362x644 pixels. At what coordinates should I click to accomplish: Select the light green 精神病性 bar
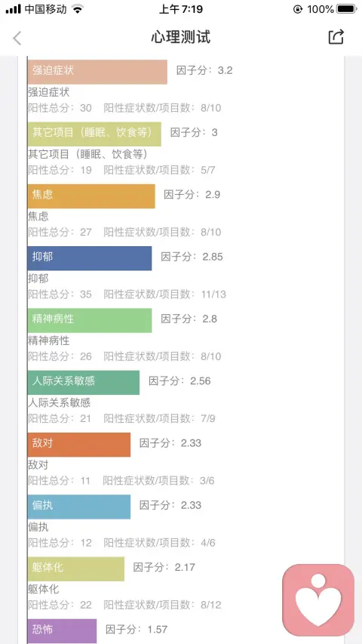tap(90, 320)
